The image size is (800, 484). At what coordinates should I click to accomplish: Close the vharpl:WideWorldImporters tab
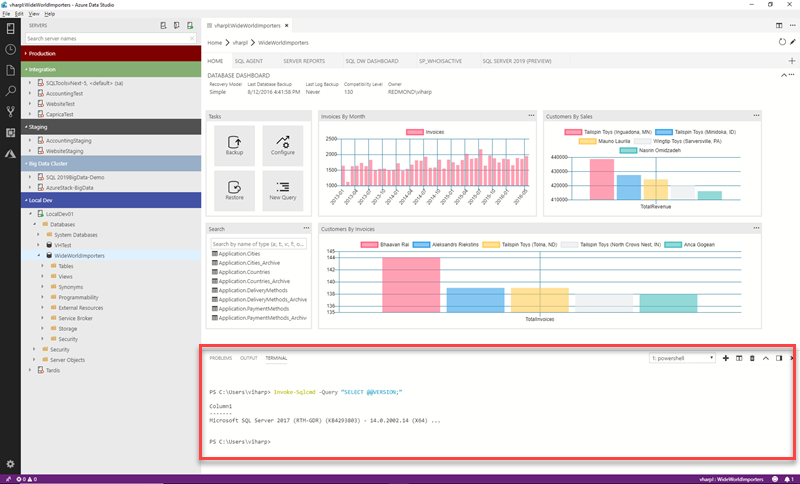(x=287, y=26)
